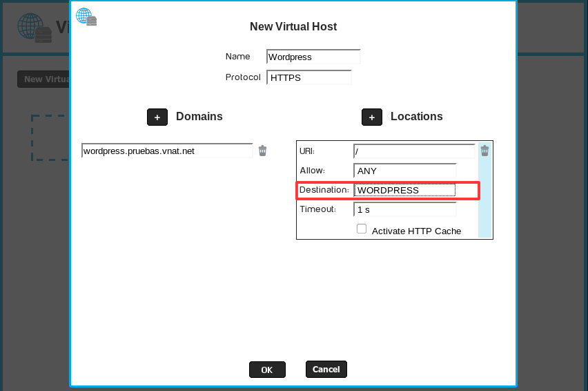Image resolution: width=588 pixels, height=391 pixels.
Task: Click the Domains heading text
Action: [199, 116]
